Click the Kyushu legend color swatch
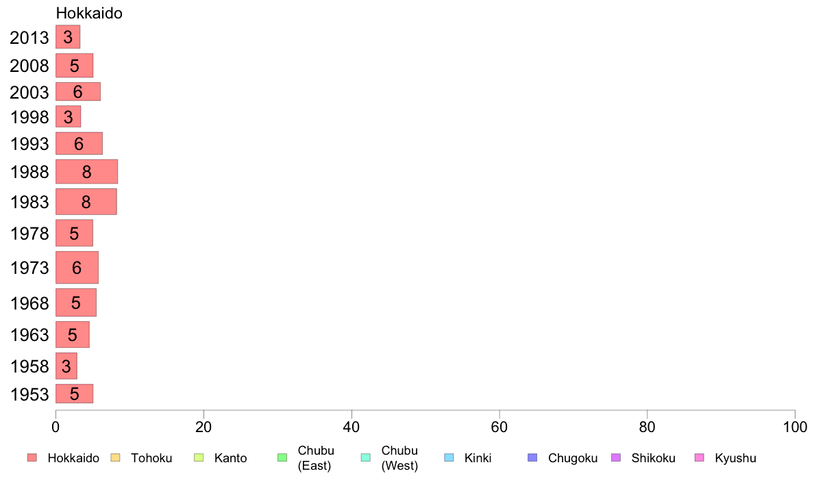The image size is (814, 504). click(700, 457)
